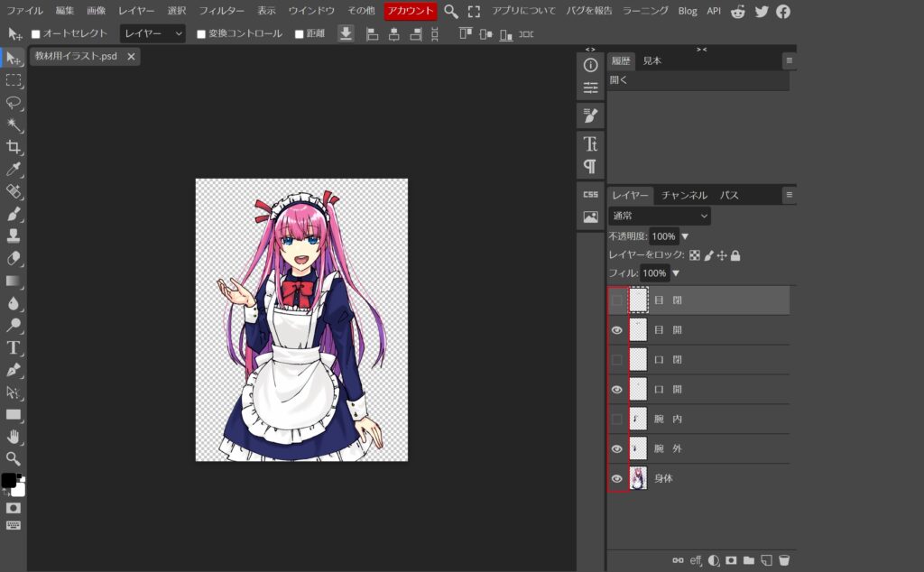Open the レイヤー auto-select target dropdown
Image resolution: width=924 pixels, height=572 pixels.
(x=152, y=34)
